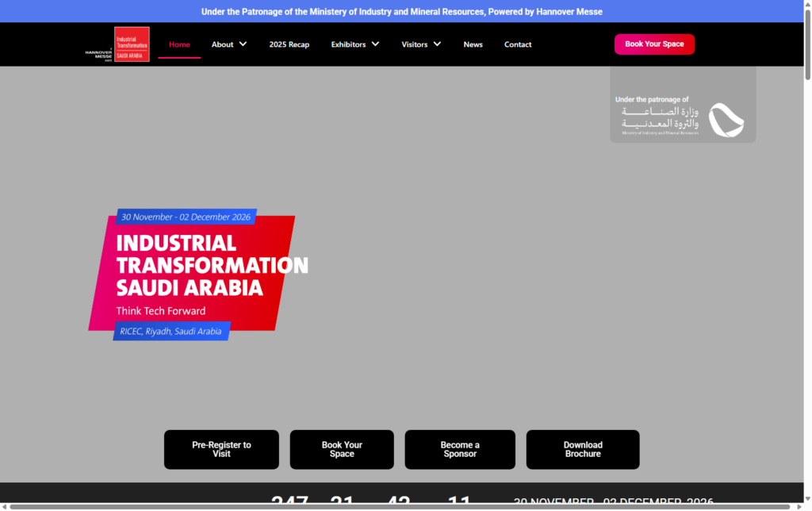Click the Hannover Messe Industrial Transformation logo

(117, 44)
